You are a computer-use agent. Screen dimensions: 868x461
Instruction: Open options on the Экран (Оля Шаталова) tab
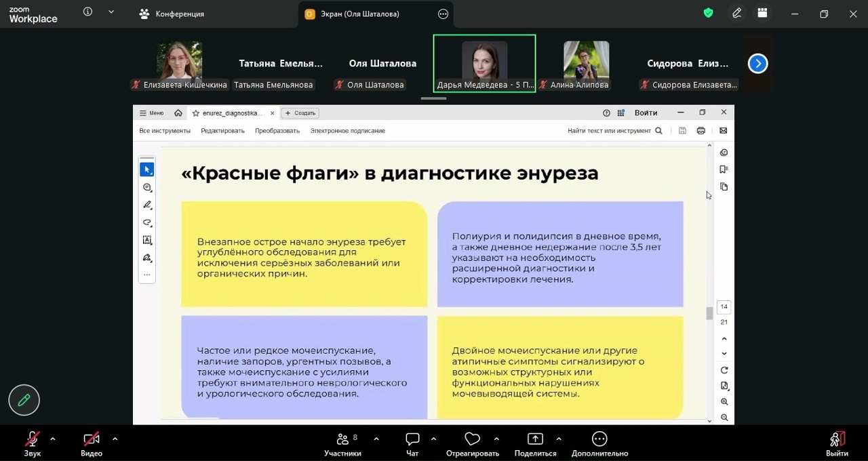[x=443, y=14]
